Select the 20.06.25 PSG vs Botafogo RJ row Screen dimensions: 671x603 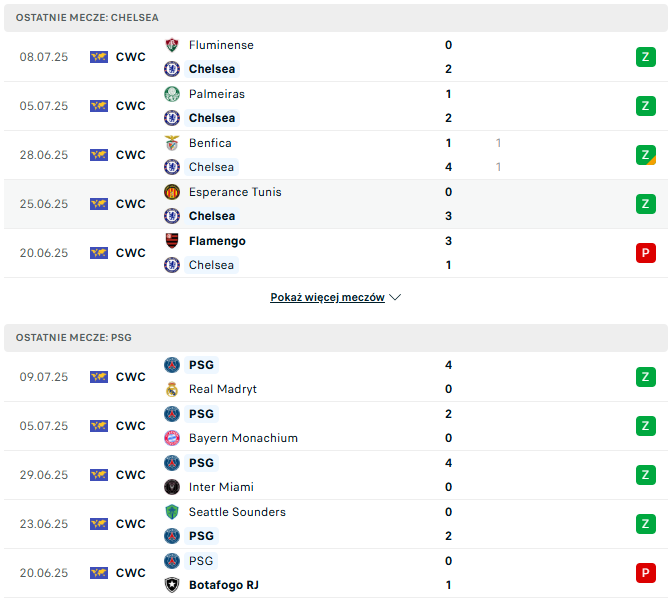[x=336, y=573]
